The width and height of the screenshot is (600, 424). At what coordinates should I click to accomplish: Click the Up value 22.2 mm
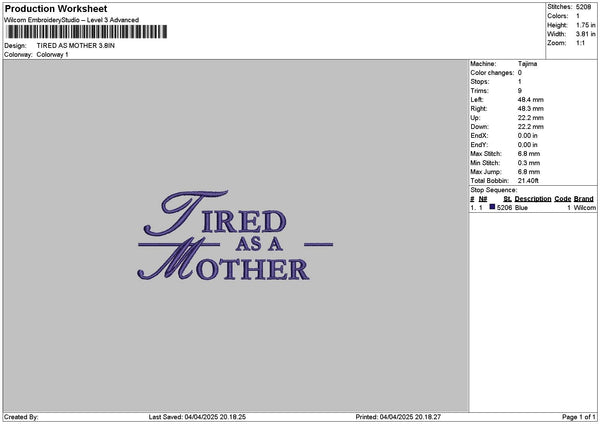click(x=530, y=118)
